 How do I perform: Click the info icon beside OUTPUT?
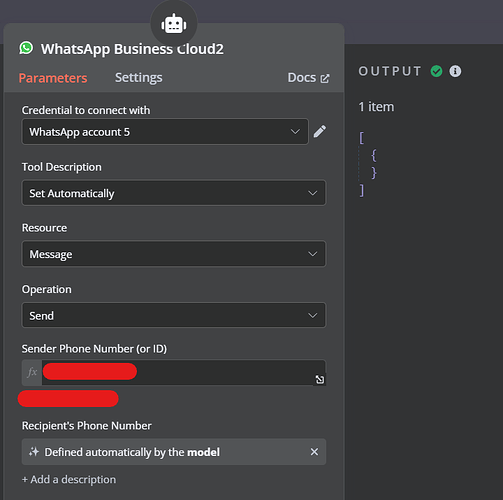[x=455, y=71]
